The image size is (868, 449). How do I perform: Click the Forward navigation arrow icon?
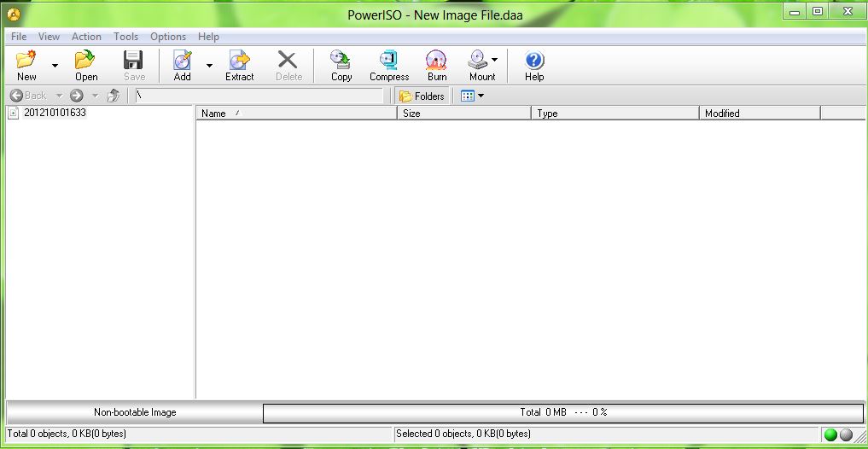(x=77, y=96)
